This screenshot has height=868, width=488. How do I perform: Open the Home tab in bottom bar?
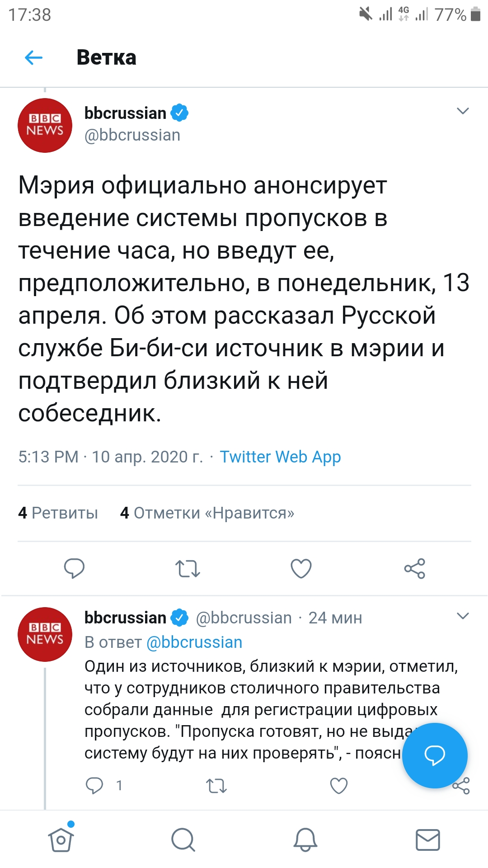[61, 840]
